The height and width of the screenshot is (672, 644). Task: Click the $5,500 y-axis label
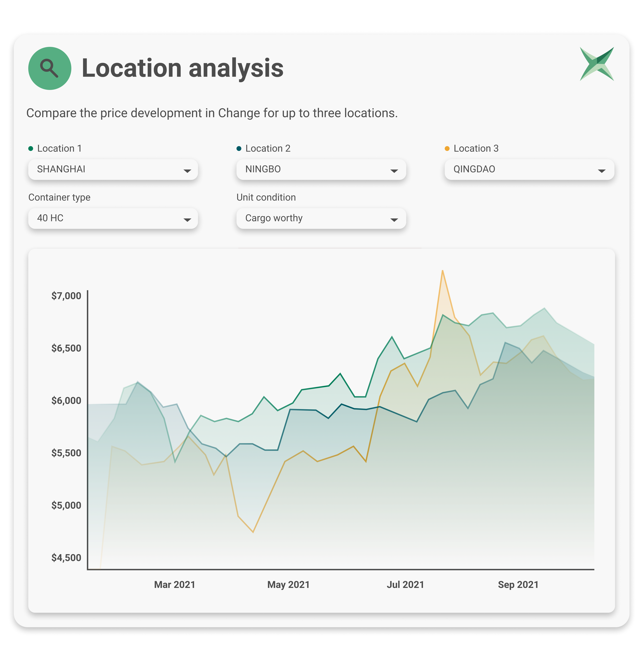click(x=66, y=453)
